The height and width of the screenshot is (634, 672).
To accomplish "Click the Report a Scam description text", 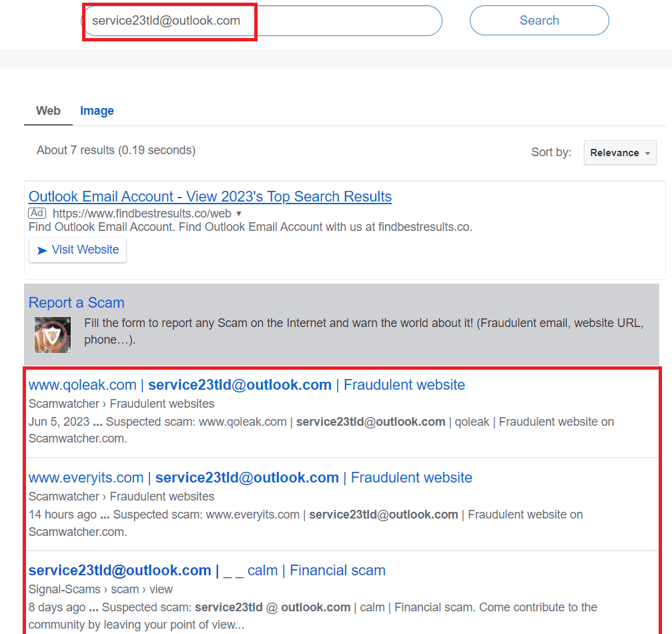I will coord(364,331).
